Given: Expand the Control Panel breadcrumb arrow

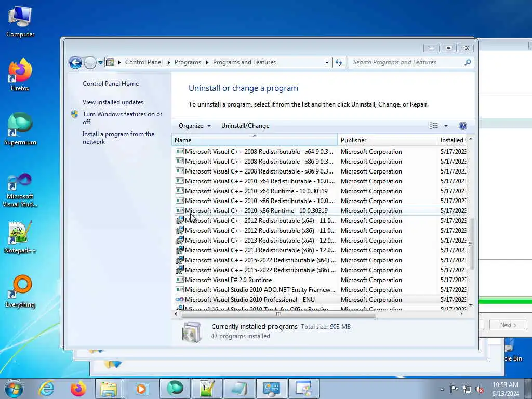Looking at the screenshot, I should click(x=169, y=63).
